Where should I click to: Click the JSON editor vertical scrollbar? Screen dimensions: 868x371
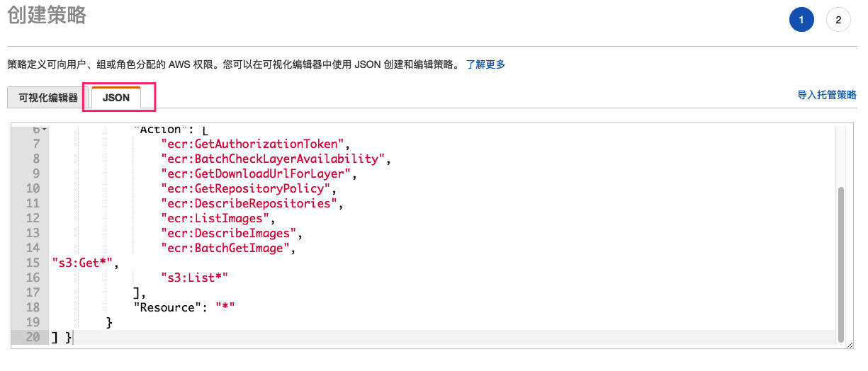click(840, 262)
